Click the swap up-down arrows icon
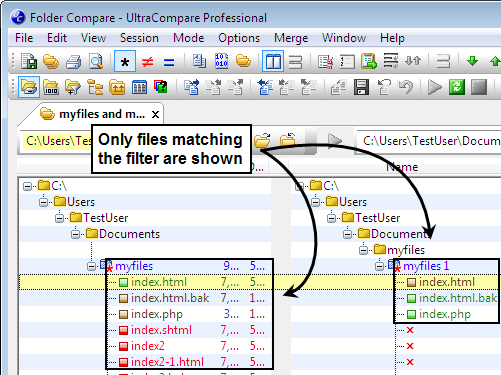This screenshot has width=501, height=375. tap(413, 61)
